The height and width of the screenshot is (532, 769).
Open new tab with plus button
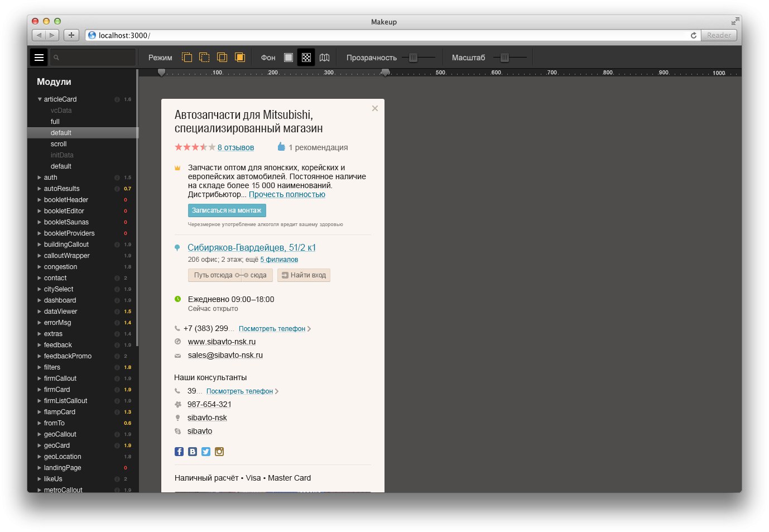pos(71,35)
